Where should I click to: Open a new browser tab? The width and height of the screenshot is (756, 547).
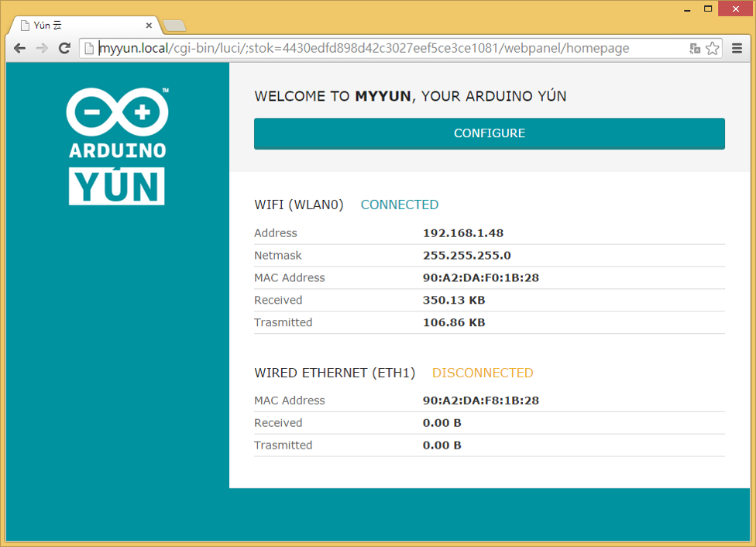pos(174,24)
